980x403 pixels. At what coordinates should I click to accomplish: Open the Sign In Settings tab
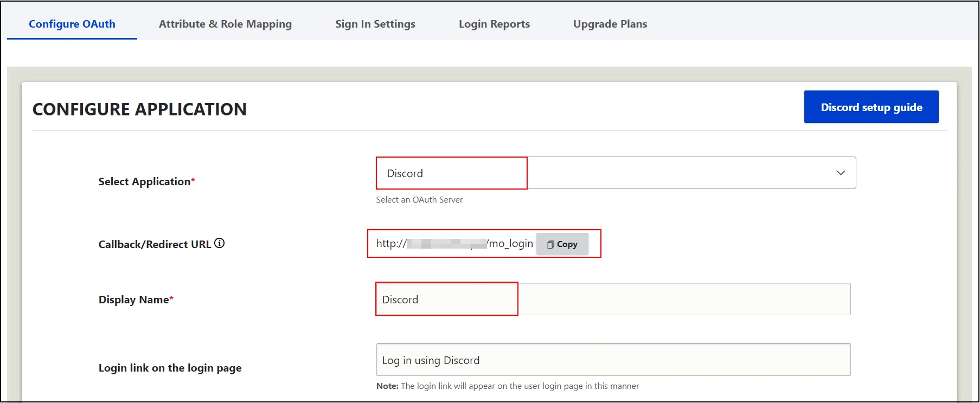[375, 24]
